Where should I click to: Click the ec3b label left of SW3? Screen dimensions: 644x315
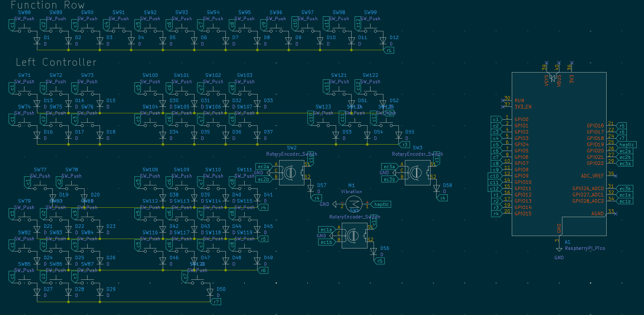click(389, 179)
